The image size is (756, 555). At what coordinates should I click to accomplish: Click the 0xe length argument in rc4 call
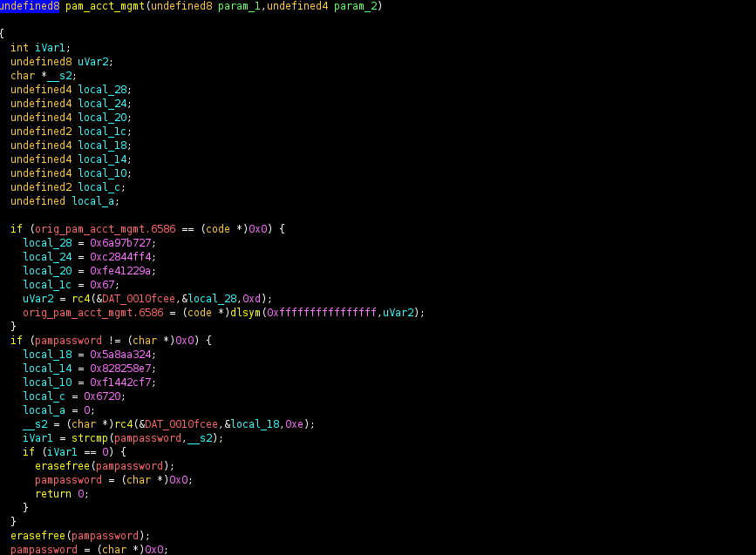coord(296,424)
